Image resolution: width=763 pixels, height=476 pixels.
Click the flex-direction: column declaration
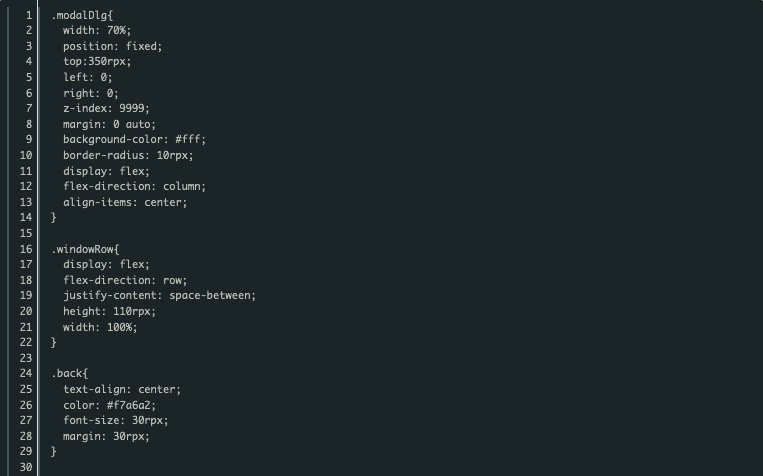134,186
